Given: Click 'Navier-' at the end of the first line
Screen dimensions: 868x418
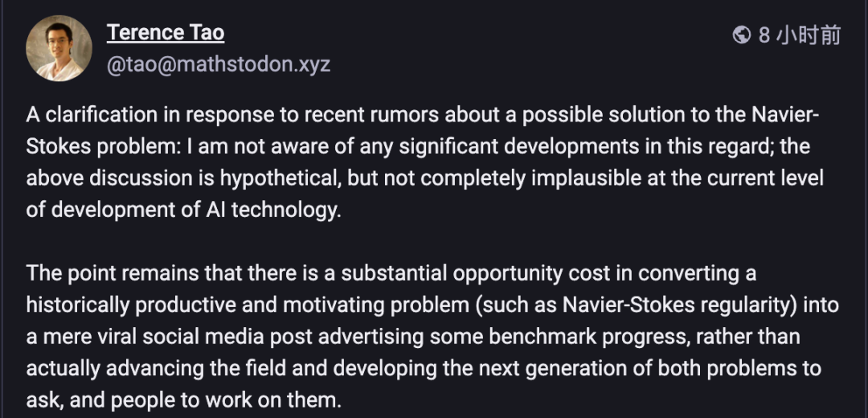Looking at the screenshot, I should coord(785,115).
